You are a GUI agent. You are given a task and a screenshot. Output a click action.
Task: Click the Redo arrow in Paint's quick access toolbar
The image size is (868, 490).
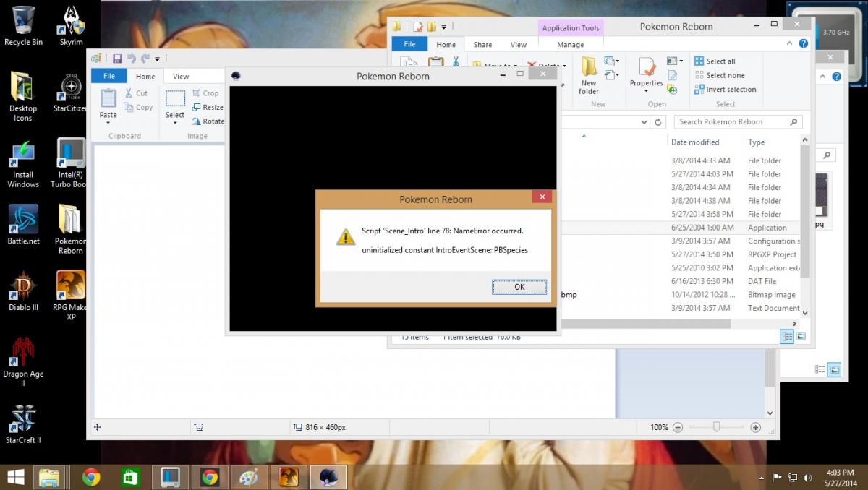click(x=145, y=59)
